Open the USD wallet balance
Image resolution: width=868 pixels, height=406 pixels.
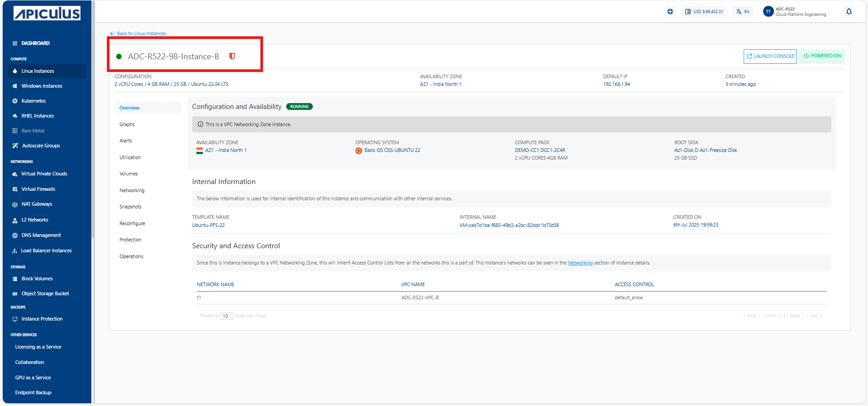pyautogui.click(x=704, y=12)
